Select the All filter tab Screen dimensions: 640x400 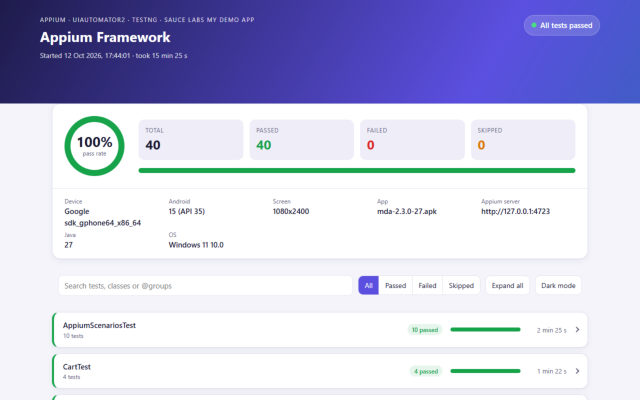(369, 286)
